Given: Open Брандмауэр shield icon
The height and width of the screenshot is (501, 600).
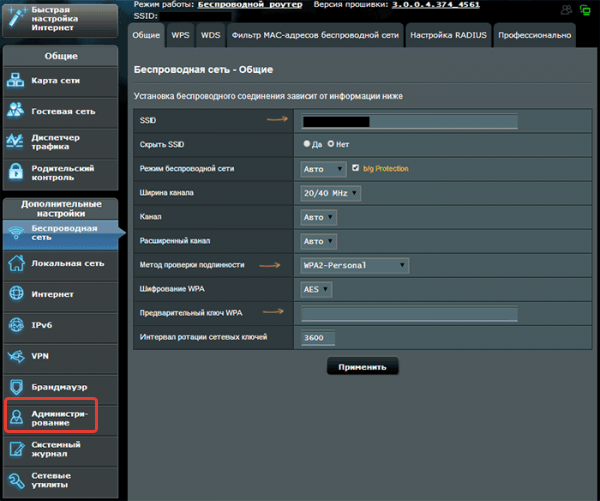Looking at the screenshot, I should click(x=17, y=386).
